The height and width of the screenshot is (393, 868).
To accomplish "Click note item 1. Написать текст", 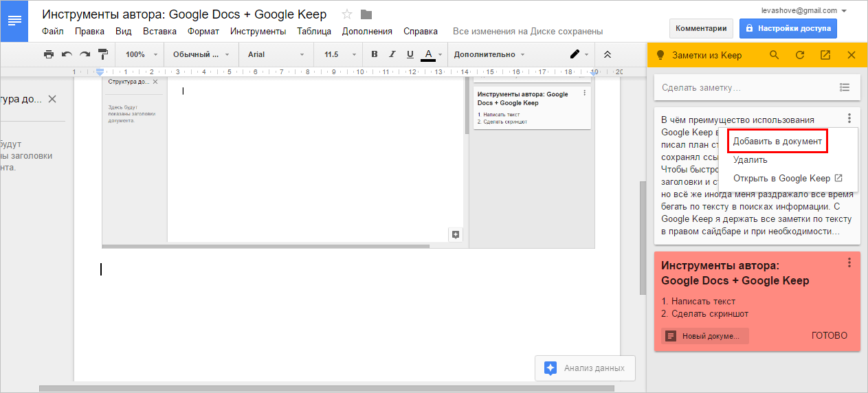I will pyautogui.click(x=698, y=301).
